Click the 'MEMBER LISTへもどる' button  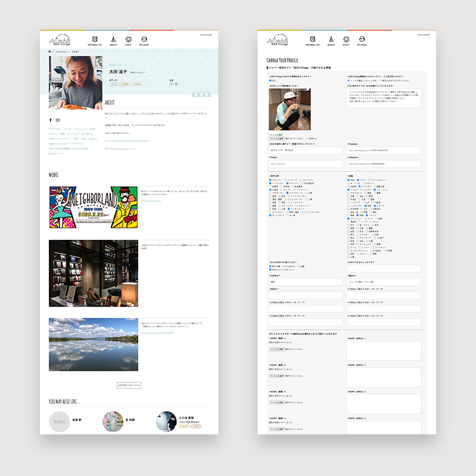click(129, 386)
